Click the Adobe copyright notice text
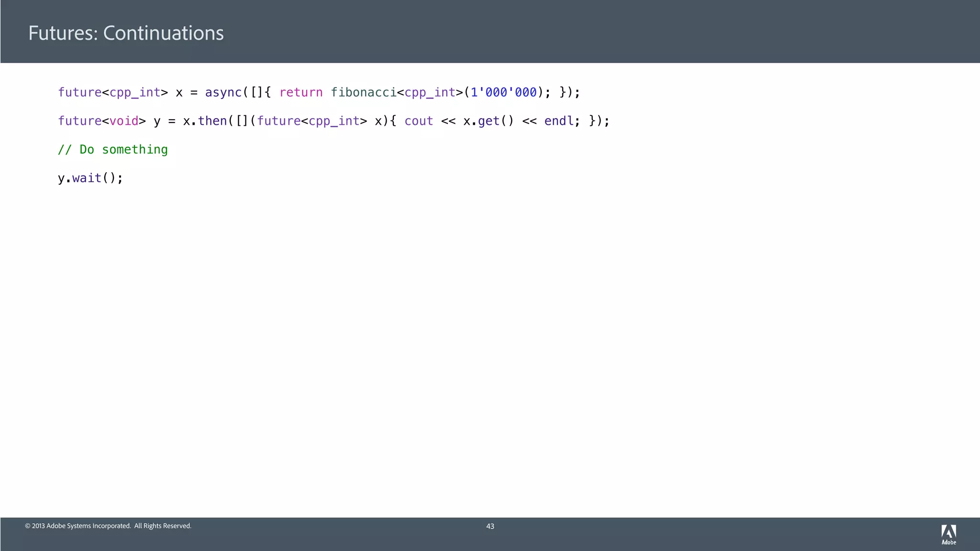Viewport: 980px width, 551px height. pyautogui.click(x=108, y=526)
